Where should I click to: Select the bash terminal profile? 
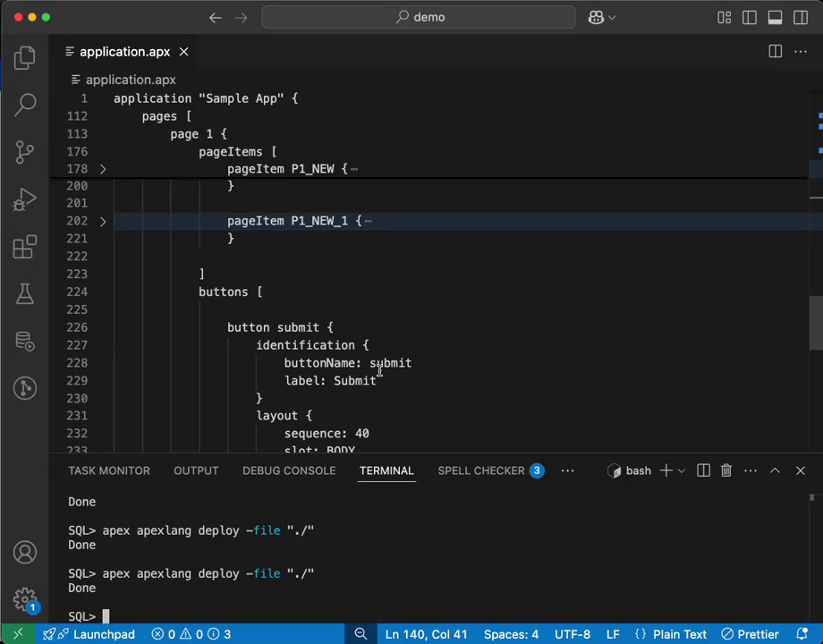[x=629, y=470]
